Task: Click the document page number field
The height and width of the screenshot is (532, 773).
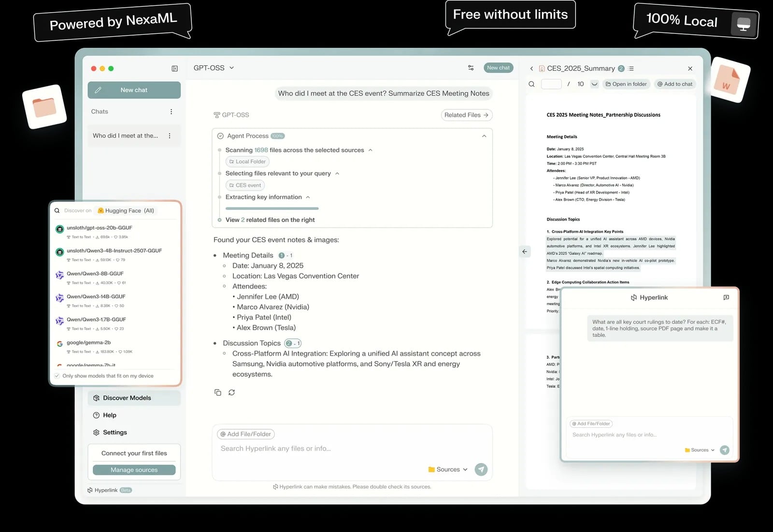Action: [551, 84]
